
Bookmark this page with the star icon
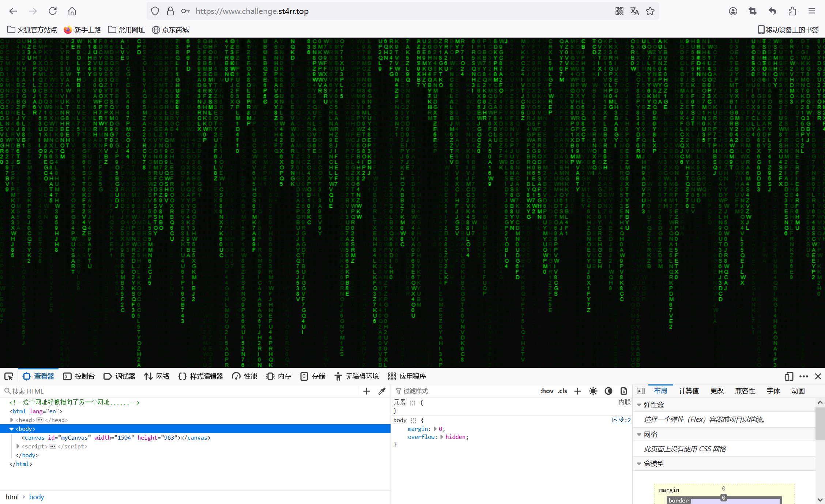(650, 11)
